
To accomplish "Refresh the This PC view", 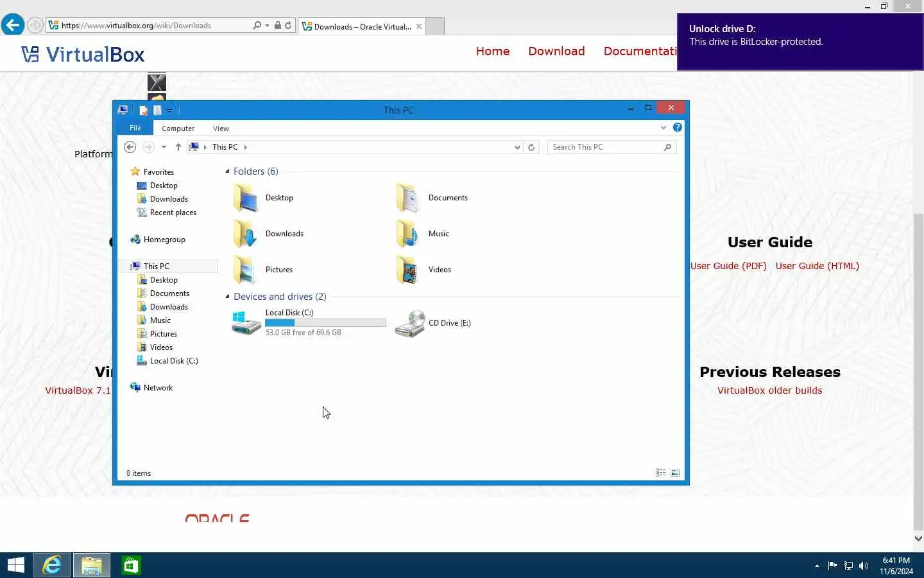I will coord(531,147).
